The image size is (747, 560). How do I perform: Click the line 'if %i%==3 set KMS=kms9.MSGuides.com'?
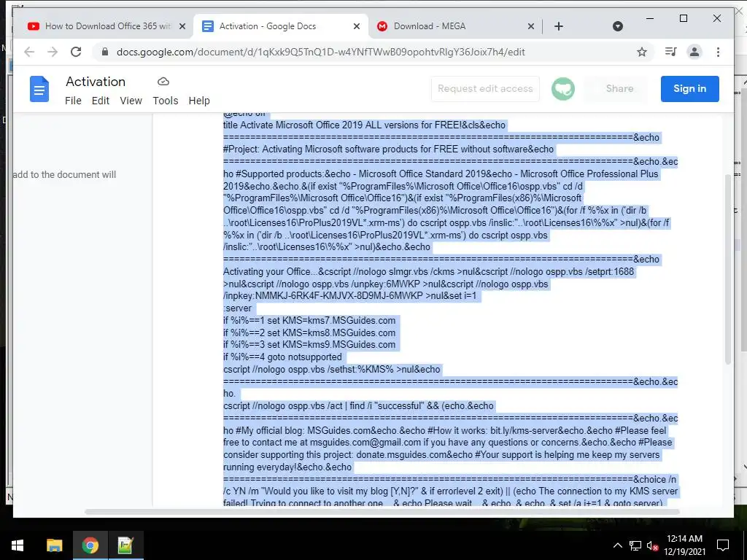point(309,345)
